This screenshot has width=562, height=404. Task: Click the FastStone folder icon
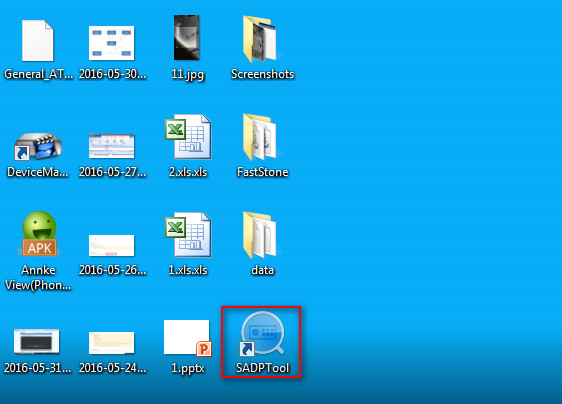[261, 137]
